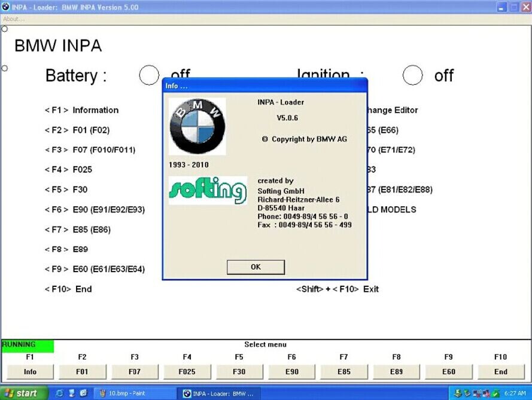This screenshot has width=532, height=400.
Task: Click the 'BMW INPA' heading
Action: pos(58,46)
